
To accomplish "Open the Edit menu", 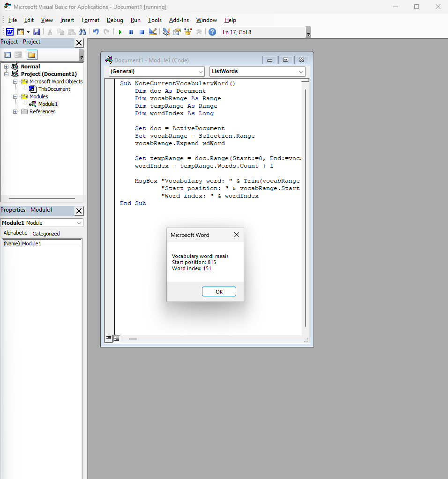I will click(x=29, y=20).
